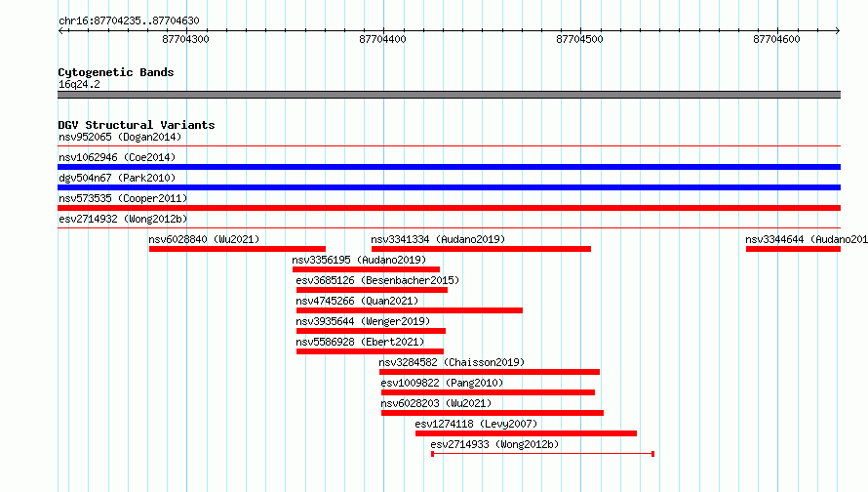The height and width of the screenshot is (492, 868).
Task: Click ruler position 87704300
Action: tap(185, 39)
